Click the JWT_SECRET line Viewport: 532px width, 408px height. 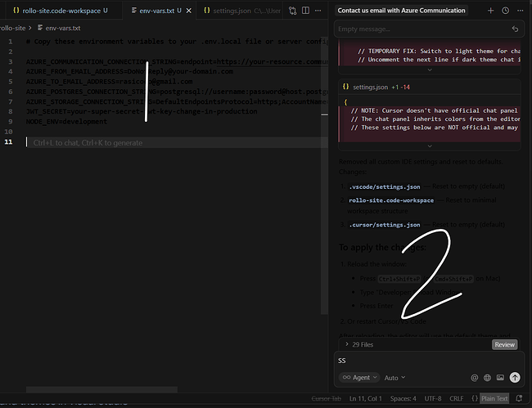pos(142,111)
